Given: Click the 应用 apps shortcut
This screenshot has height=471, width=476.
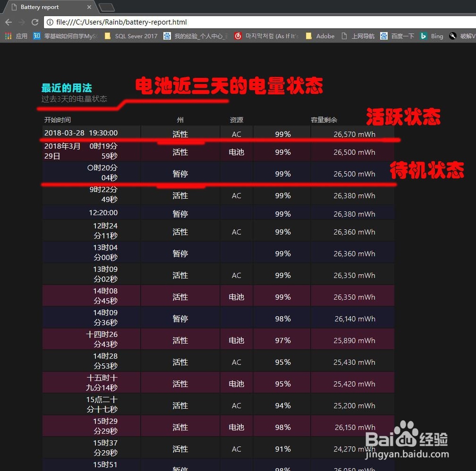Looking at the screenshot, I should coord(21,36).
